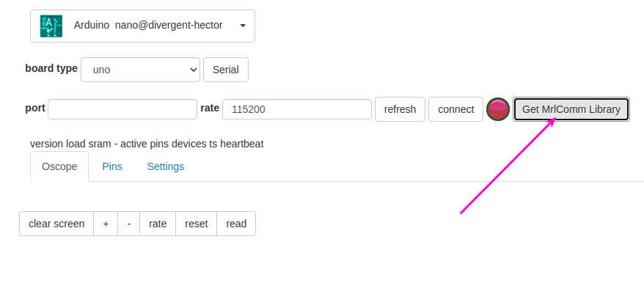Click the red connection status LED
644x283 pixels.
[498, 109]
